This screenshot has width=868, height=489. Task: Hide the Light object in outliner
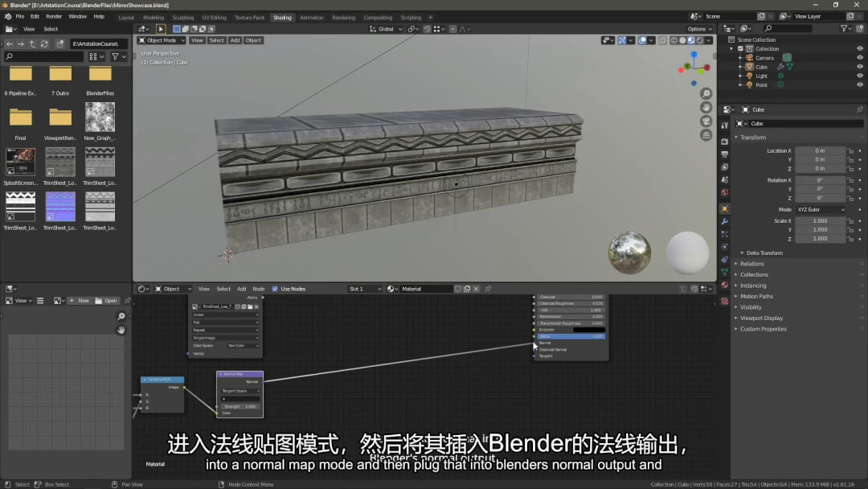[x=860, y=76]
